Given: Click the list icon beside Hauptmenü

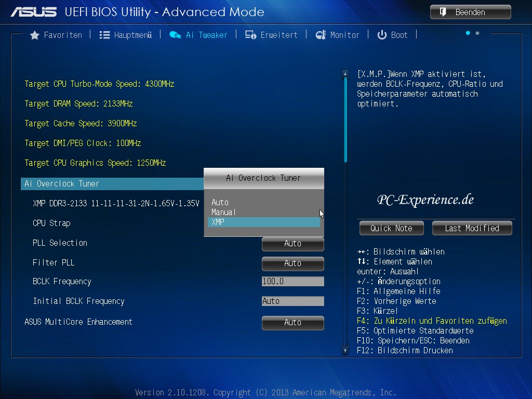Looking at the screenshot, I should [104, 35].
